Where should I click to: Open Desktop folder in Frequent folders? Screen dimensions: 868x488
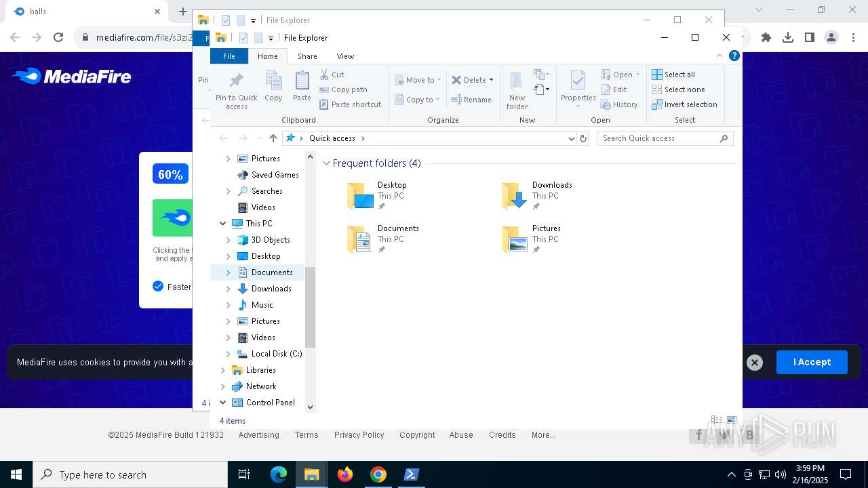(377, 196)
